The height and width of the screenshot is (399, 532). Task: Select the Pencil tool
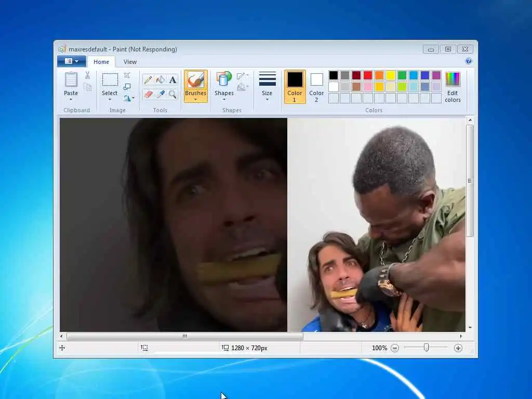(x=148, y=79)
